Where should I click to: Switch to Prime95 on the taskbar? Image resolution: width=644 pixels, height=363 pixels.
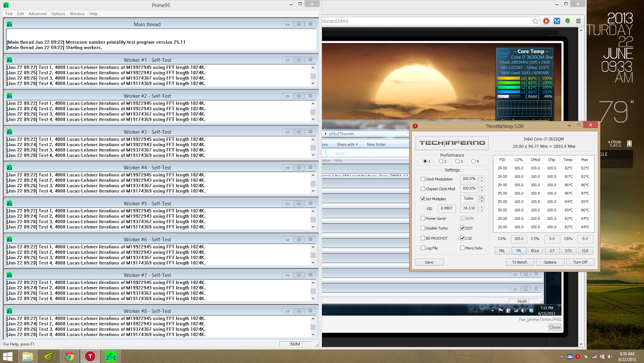tap(111, 356)
